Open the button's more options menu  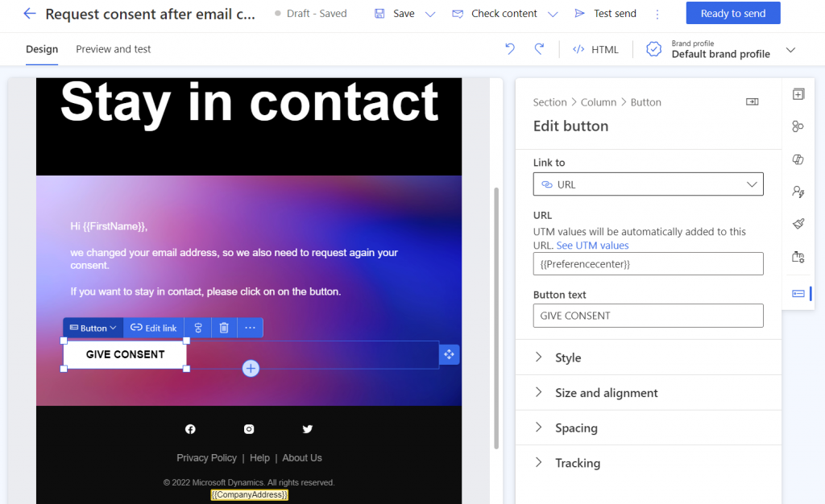tap(250, 327)
